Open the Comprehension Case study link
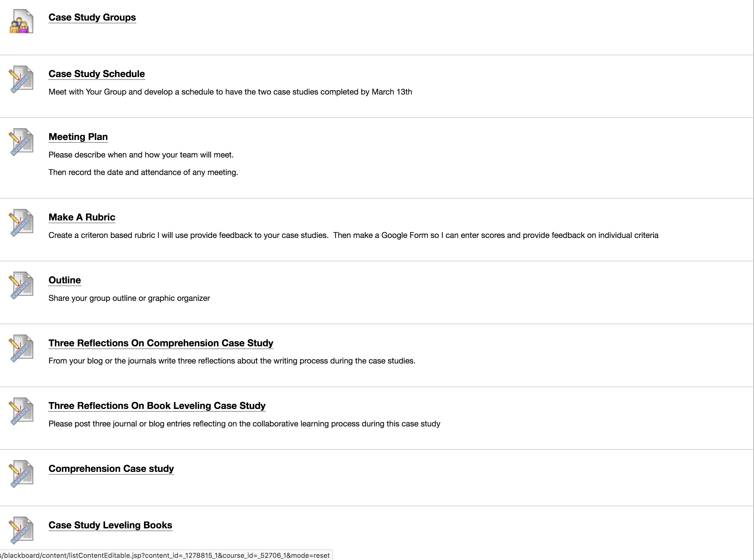Screen dimensions: 754x560 point(111,469)
